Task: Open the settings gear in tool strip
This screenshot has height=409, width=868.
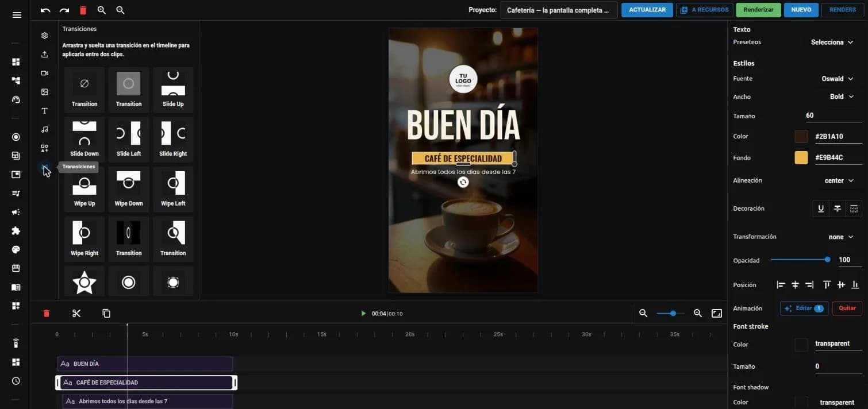Action: pos(45,36)
